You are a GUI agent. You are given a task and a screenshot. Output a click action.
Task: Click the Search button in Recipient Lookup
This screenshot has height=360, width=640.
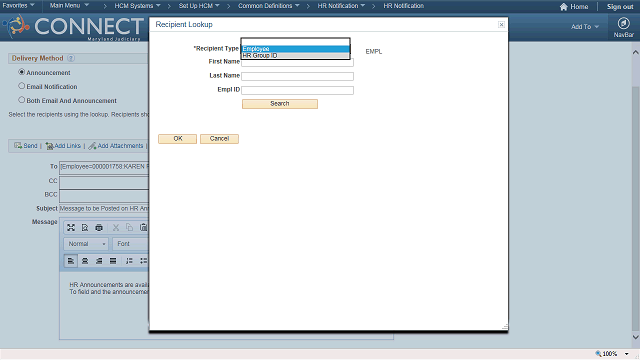pyautogui.click(x=280, y=104)
